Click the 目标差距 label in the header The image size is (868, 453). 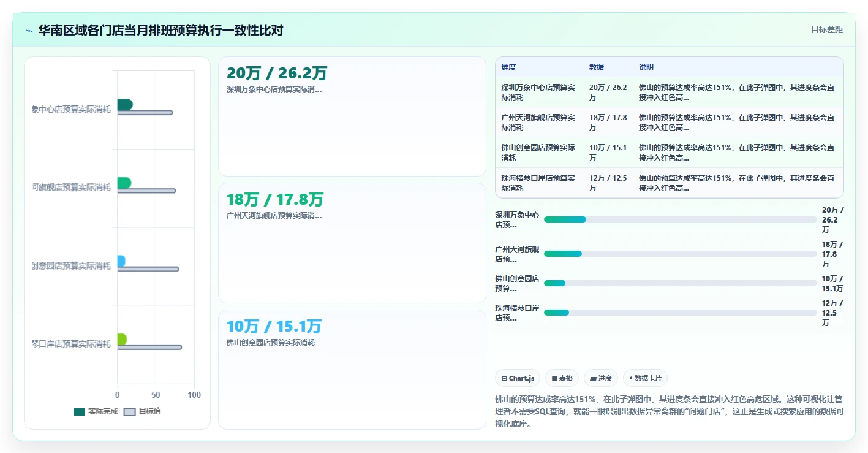[x=827, y=29]
